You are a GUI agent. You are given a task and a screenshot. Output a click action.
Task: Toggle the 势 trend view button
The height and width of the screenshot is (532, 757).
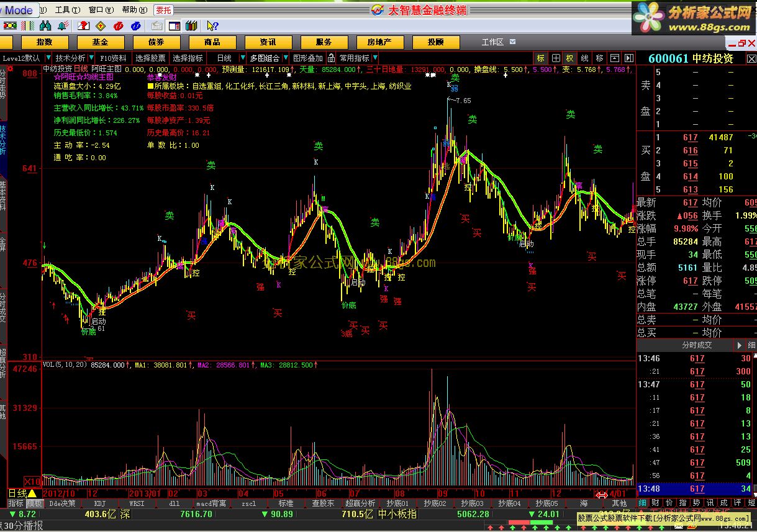(697, 502)
